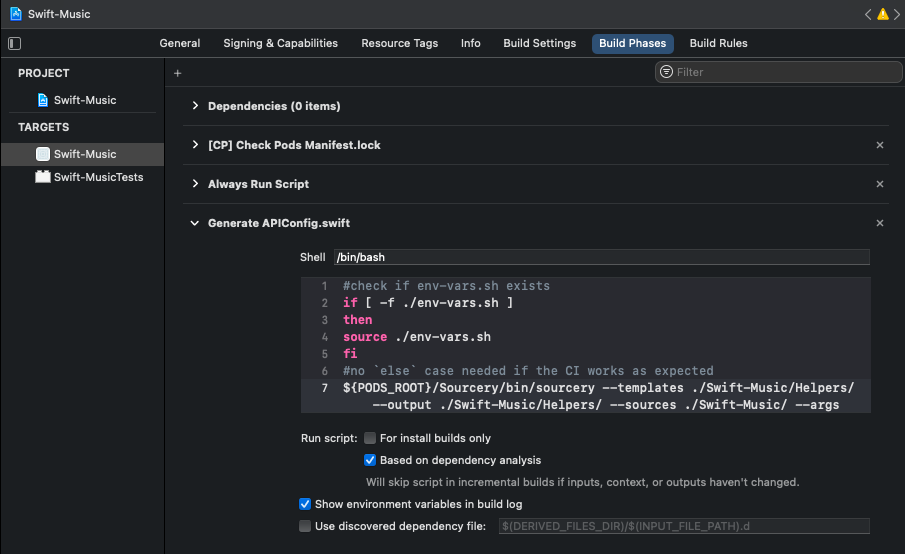Viewport: 905px width, 554px height.
Task: Delete the Always Run Script phase
Action: coord(880,184)
